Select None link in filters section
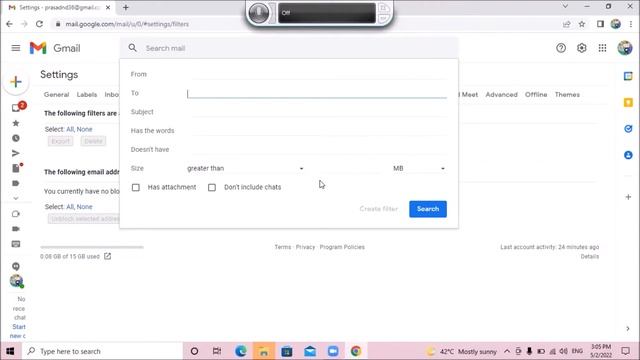Screen dimensions: 640x360 (x=84, y=129)
